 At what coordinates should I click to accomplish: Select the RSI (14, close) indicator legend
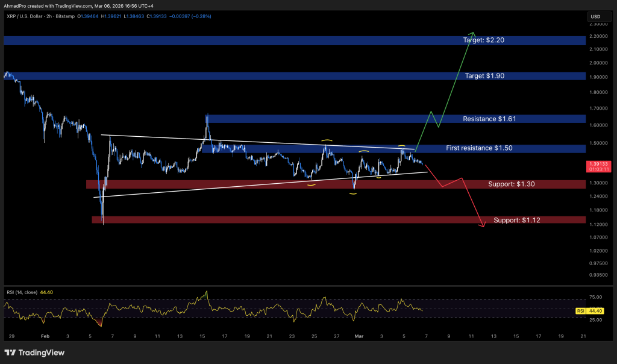pos(20,292)
